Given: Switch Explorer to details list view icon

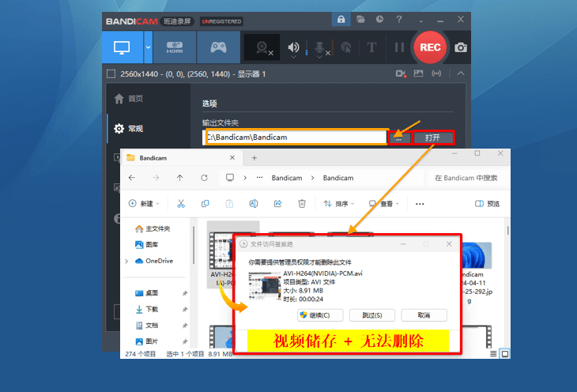Looking at the screenshot, I should coord(493,354).
